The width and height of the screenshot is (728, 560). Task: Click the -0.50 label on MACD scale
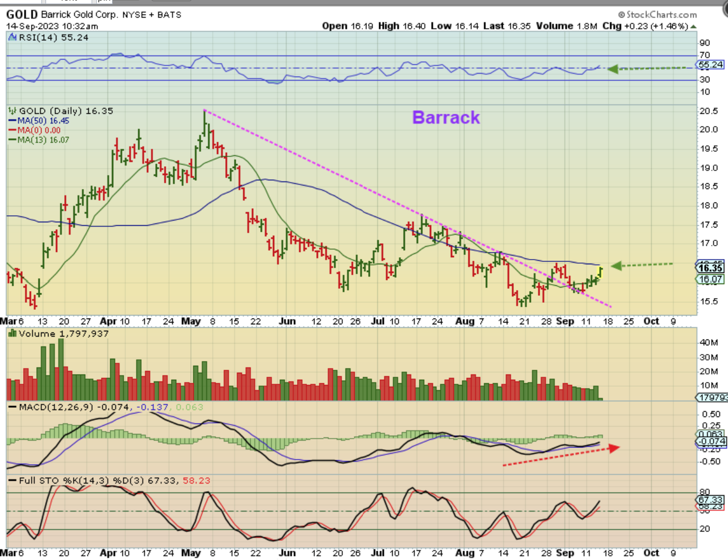coord(709,461)
